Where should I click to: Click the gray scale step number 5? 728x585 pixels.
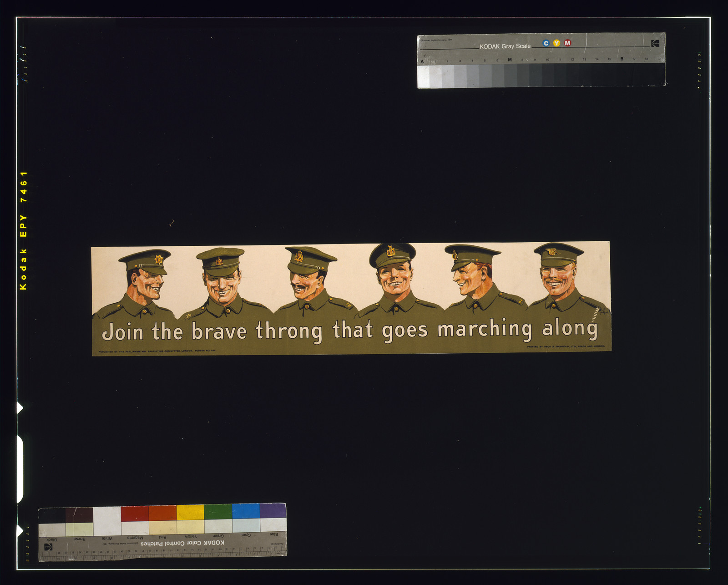(485, 61)
